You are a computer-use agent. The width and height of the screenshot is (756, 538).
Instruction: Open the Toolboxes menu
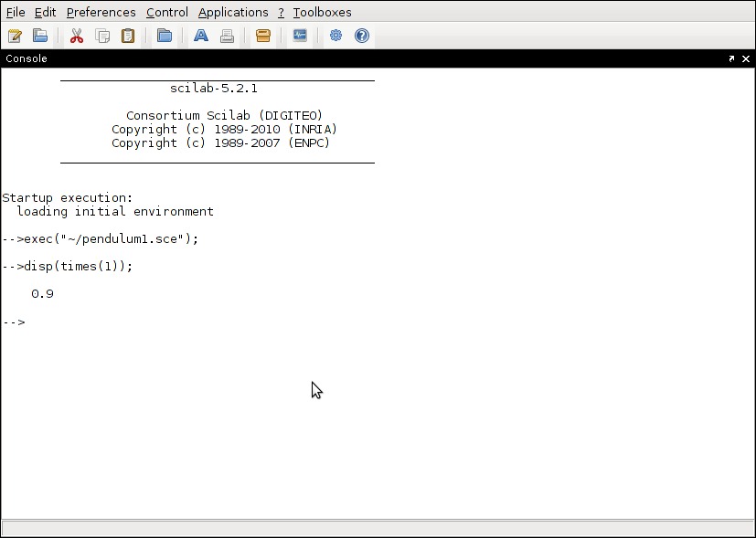coord(322,12)
